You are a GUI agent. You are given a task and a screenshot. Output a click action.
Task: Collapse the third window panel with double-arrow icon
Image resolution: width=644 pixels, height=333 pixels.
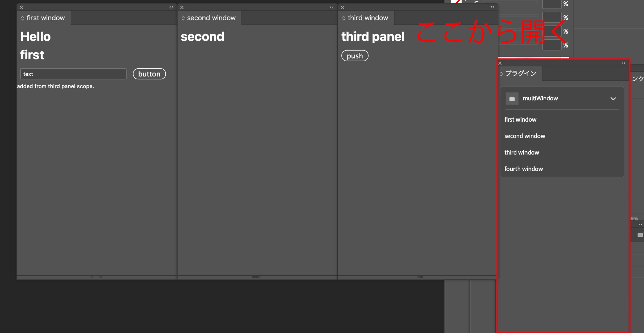(492, 7)
